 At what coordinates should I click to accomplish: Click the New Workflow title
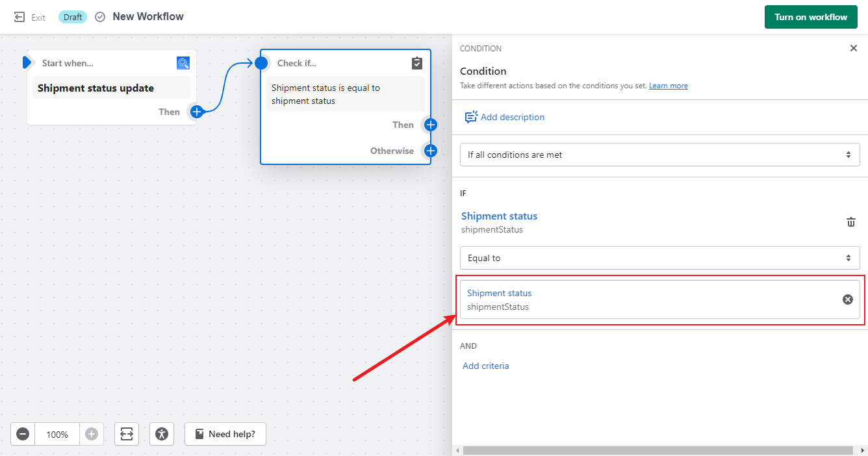tap(148, 16)
